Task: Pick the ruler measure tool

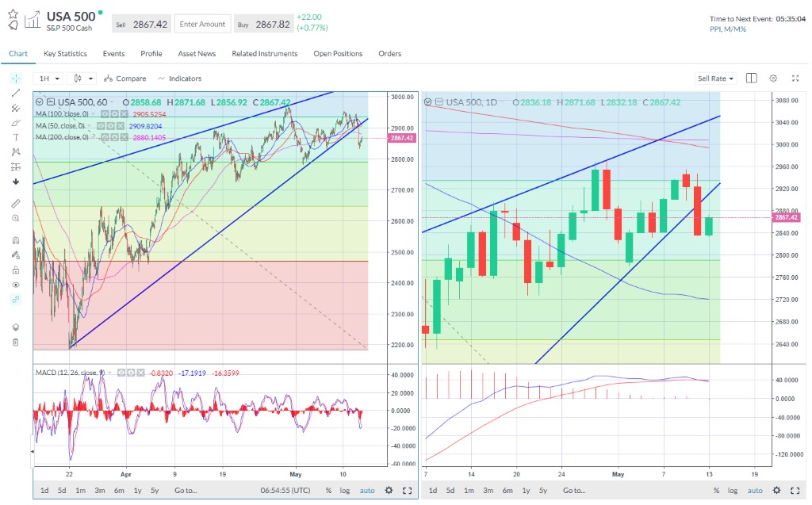Action: pos(16,204)
